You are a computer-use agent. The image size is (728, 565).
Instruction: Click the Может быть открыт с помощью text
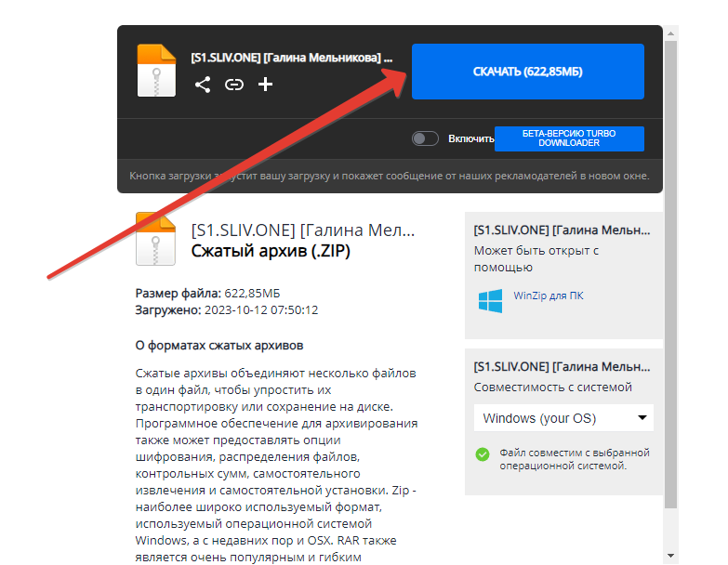point(536,259)
